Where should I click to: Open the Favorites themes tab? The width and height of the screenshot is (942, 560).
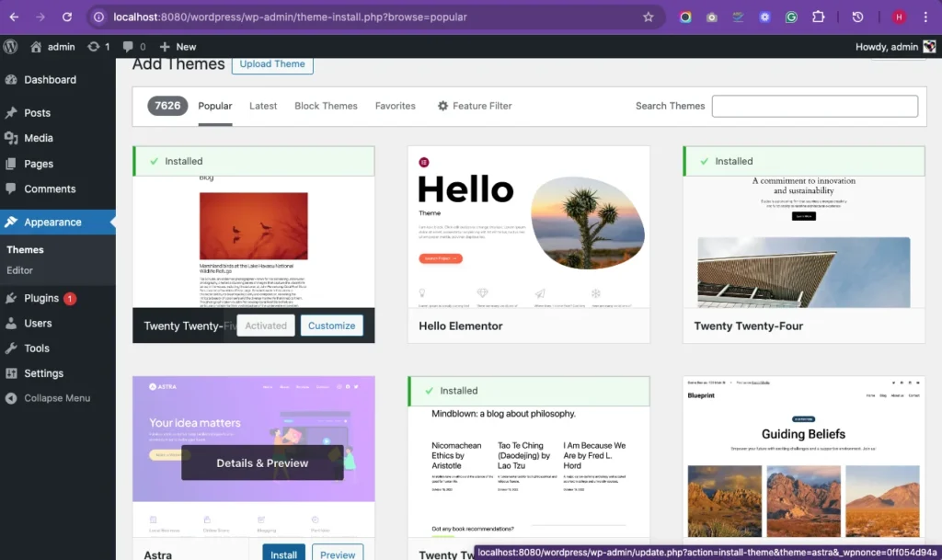(396, 106)
